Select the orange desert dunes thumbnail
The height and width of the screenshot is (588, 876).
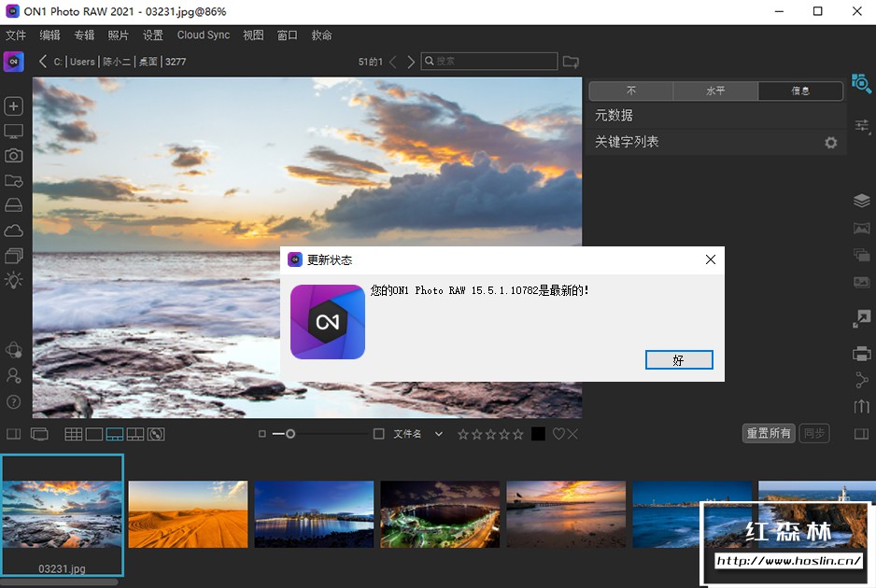[x=188, y=514]
